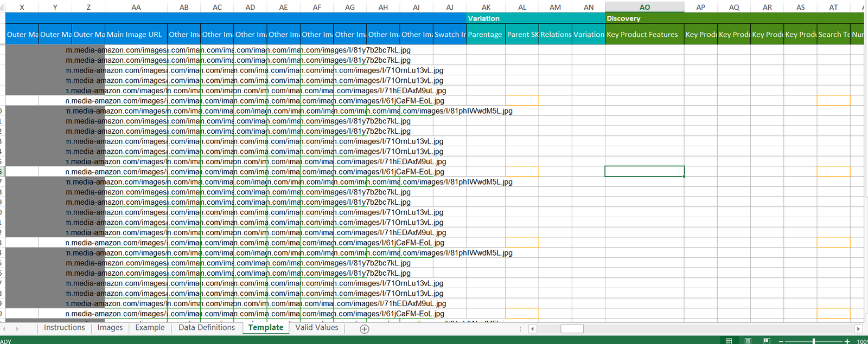Switch to the Example sheet tab
868x344 pixels.
tap(150, 328)
